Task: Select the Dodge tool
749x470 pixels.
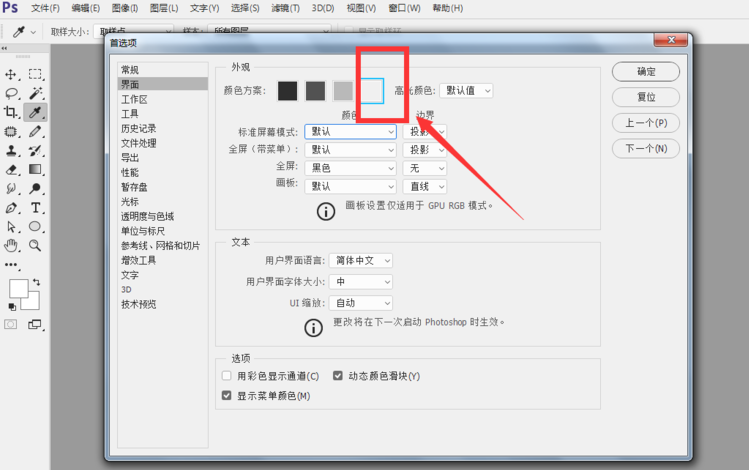Action: [35, 188]
